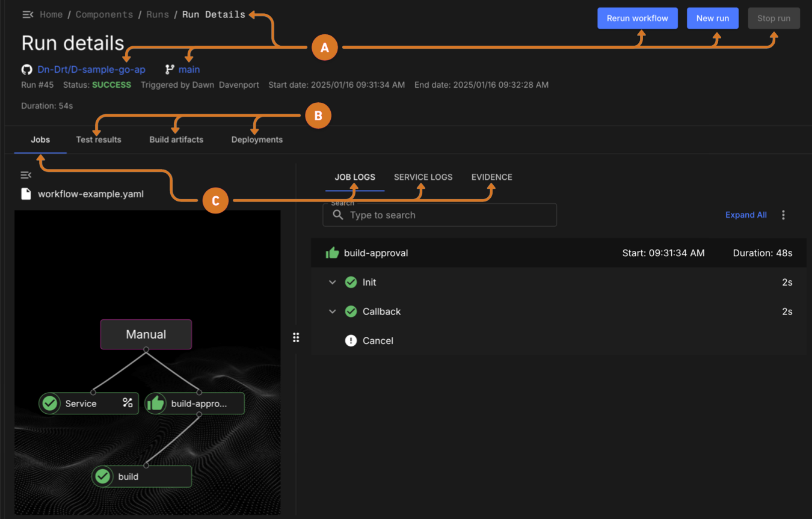Click the thumbs-up icon on build-approval log header
The height and width of the screenshot is (519, 812).
[332, 253]
